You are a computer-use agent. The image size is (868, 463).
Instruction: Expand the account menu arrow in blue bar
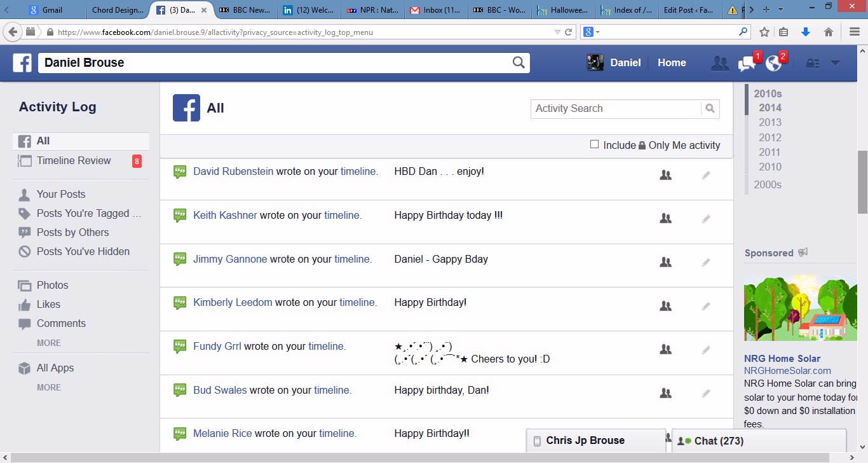pyautogui.click(x=836, y=63)
